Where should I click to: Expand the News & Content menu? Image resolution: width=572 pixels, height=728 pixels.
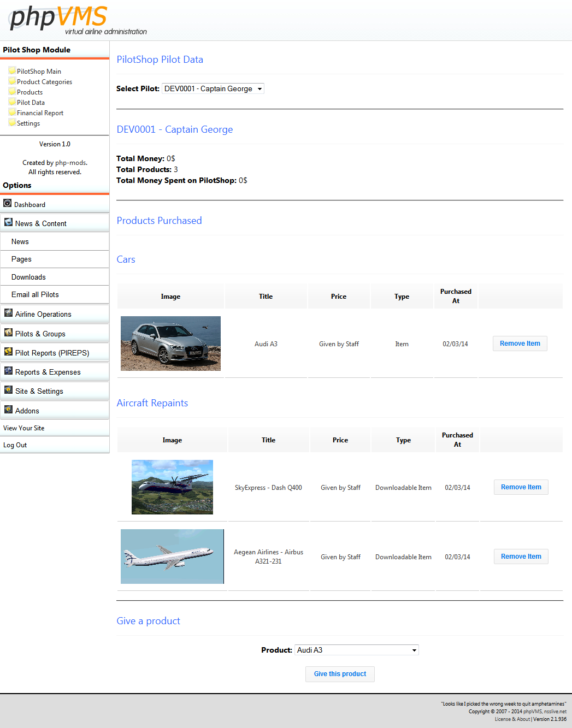pyautogui.click(x=55, y=223)
